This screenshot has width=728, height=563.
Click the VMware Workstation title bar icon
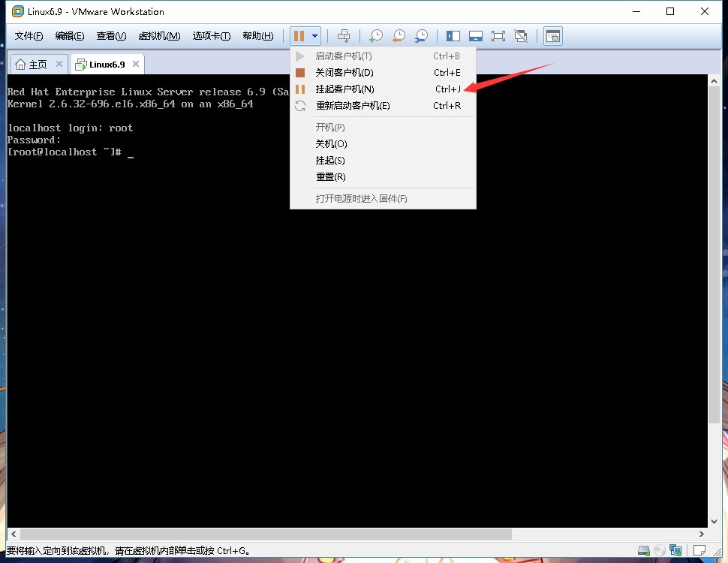pos(18,11)
